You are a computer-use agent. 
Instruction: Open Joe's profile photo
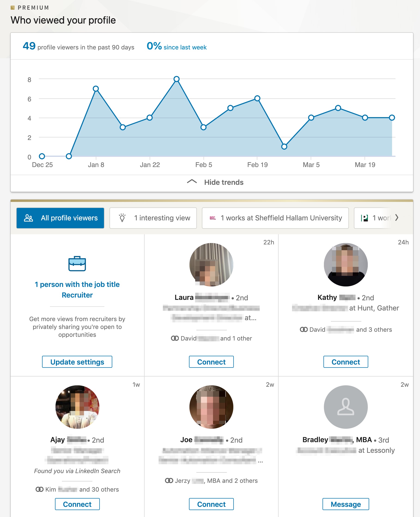[211, 407]
